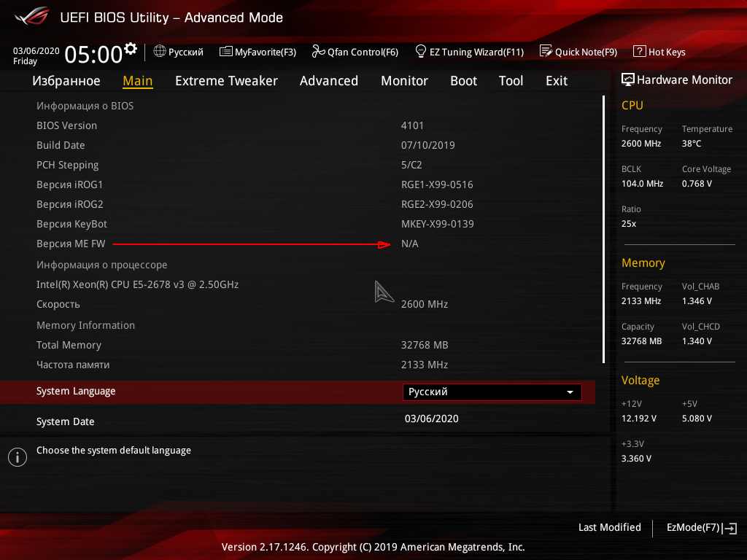Click the RGE2-X99-0206 value
747x560 pixels.
(437, 204)
